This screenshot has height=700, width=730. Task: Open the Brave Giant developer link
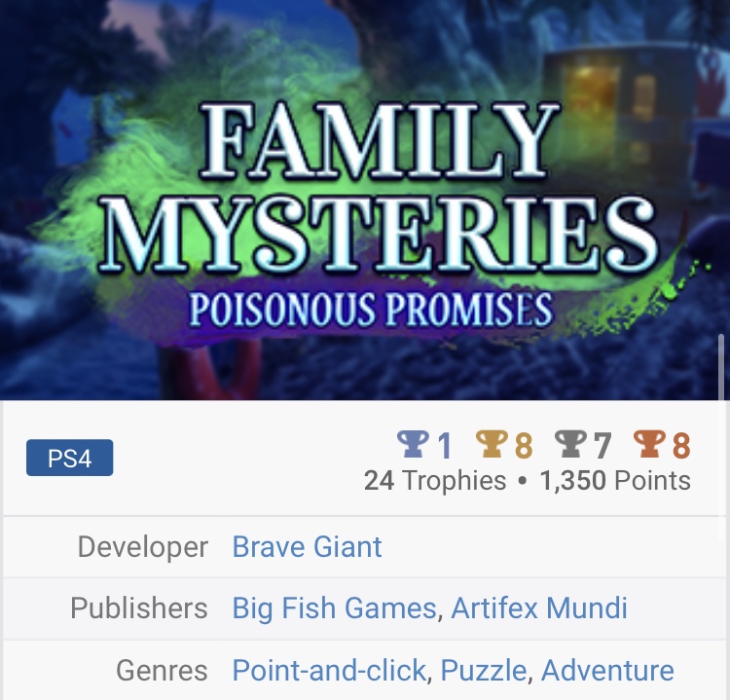307,546
